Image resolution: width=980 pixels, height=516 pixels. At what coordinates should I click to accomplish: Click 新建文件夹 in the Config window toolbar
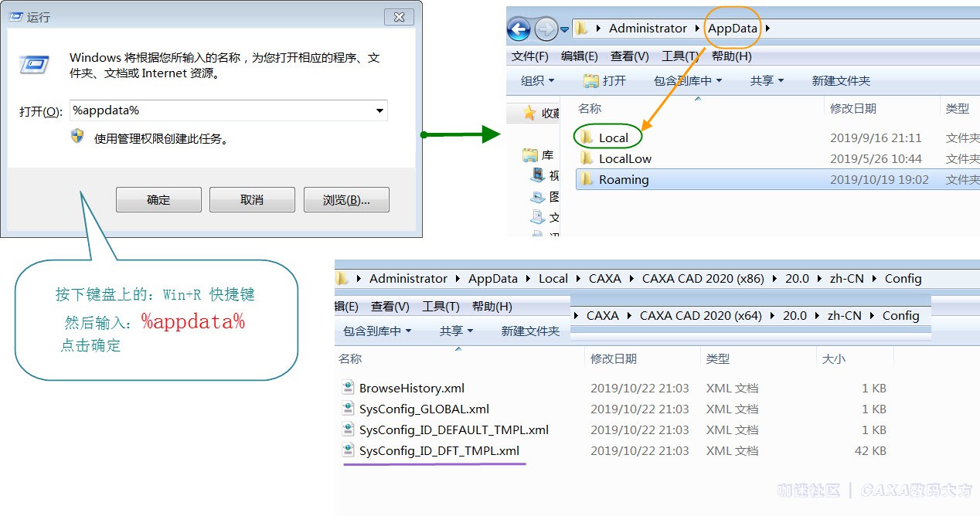click(x=530, y=331)
